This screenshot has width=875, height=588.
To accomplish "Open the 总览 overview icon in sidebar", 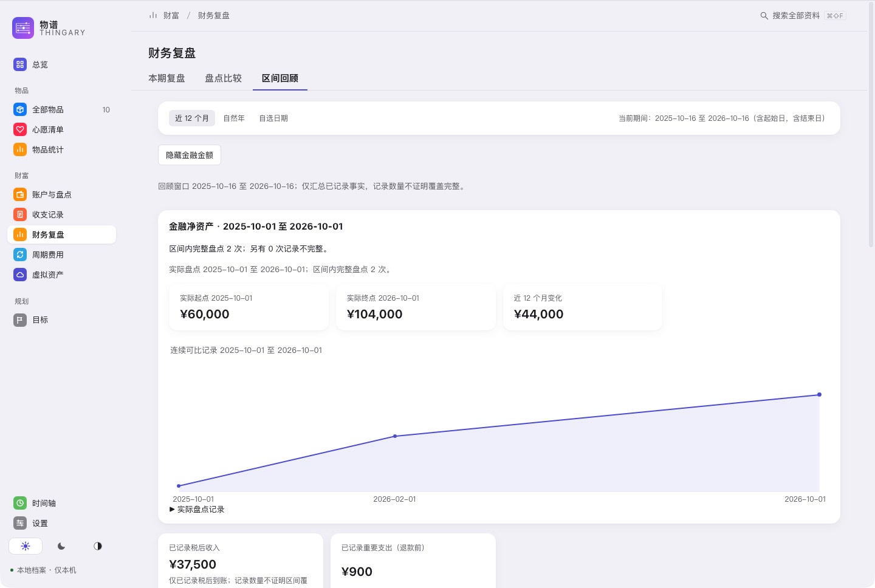I will (20, 64).
